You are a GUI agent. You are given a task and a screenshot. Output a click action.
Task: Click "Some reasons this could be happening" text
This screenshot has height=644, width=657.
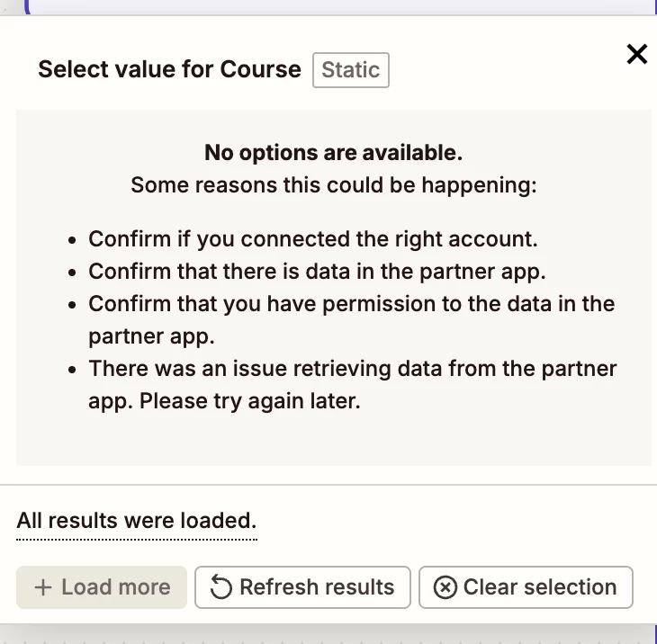tap(334, 184)
